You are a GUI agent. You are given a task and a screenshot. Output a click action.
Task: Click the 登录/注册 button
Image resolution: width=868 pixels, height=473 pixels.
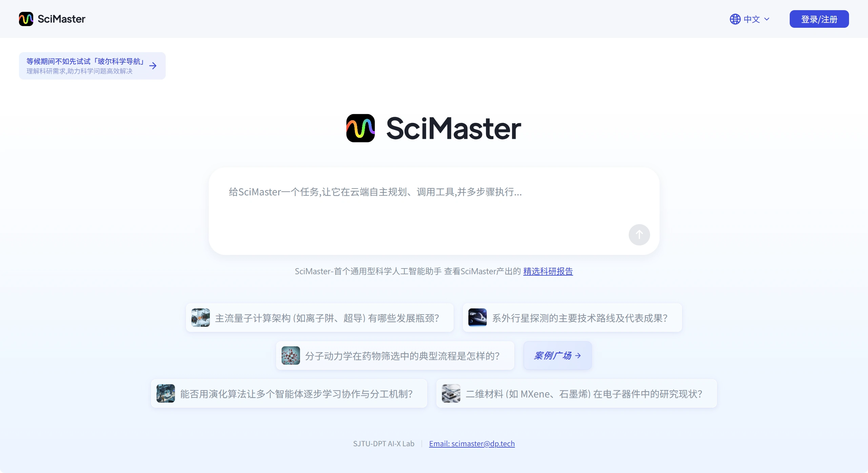click(819, 19)
